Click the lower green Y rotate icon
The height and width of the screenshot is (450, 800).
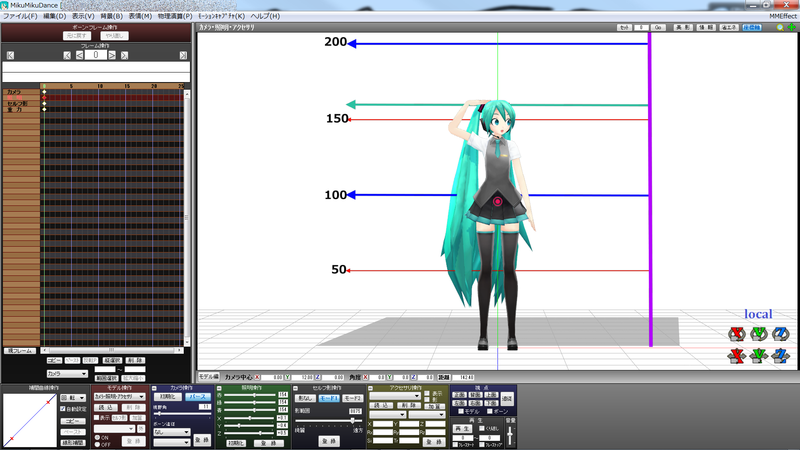coord(759,356)
